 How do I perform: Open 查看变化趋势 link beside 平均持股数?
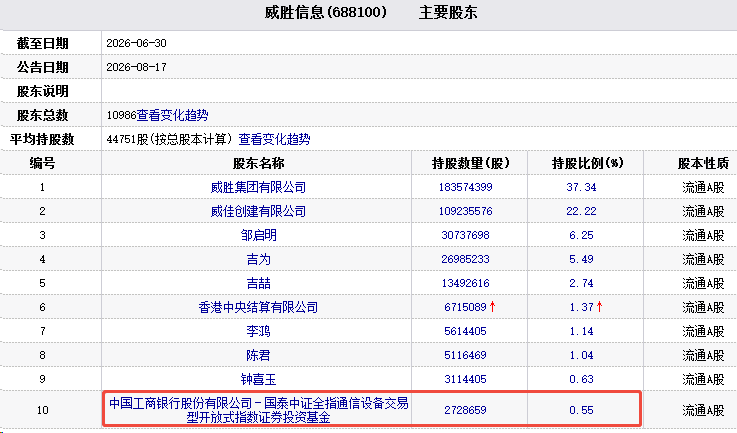[274, 139]
